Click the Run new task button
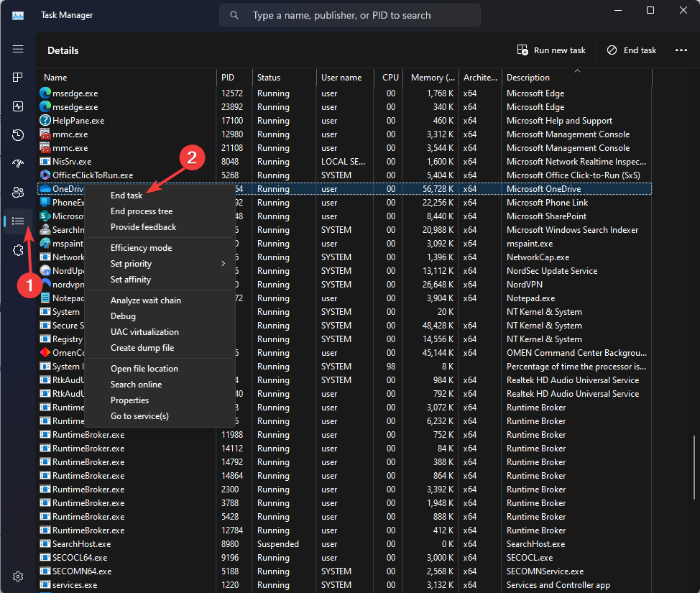 pyautogui.click(x=551, y=50)
